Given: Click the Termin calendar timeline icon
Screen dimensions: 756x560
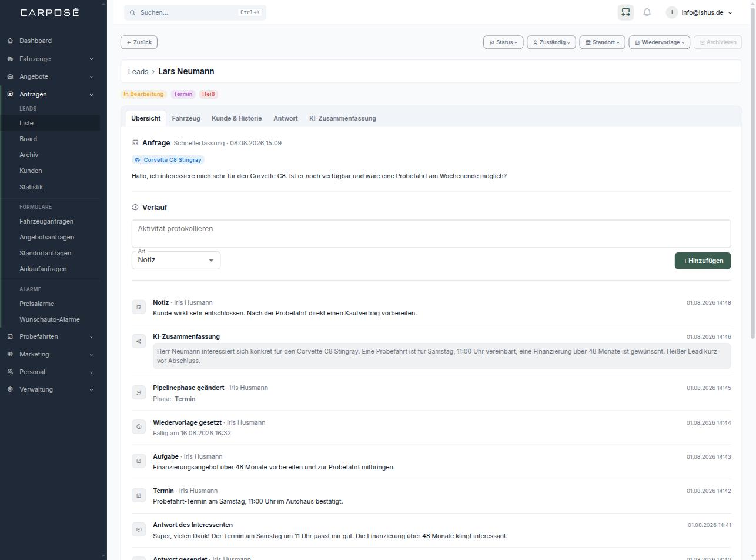Looking at the screenshot, I should pyautogui.click(x=139, y=495).
